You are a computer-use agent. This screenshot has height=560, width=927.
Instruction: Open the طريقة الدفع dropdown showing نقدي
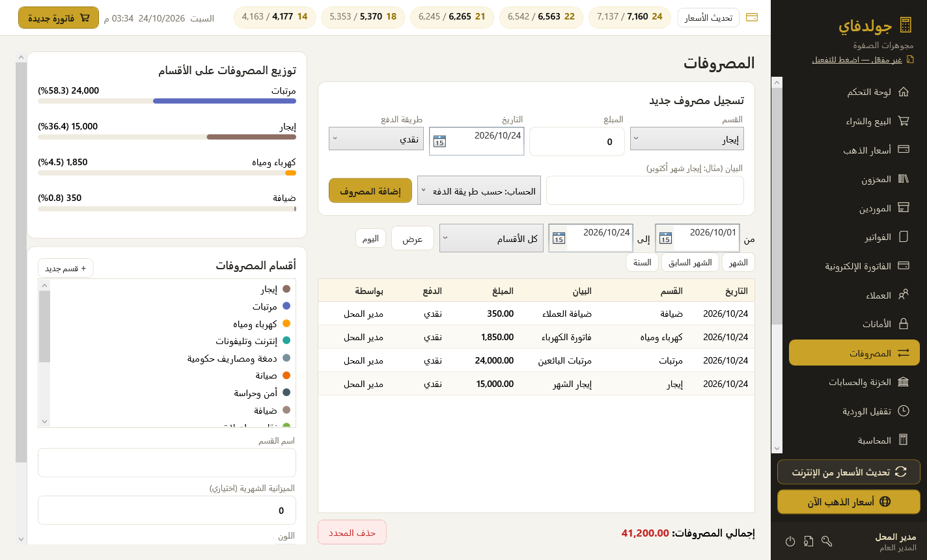pyautogui.click(x=376, y=139)
